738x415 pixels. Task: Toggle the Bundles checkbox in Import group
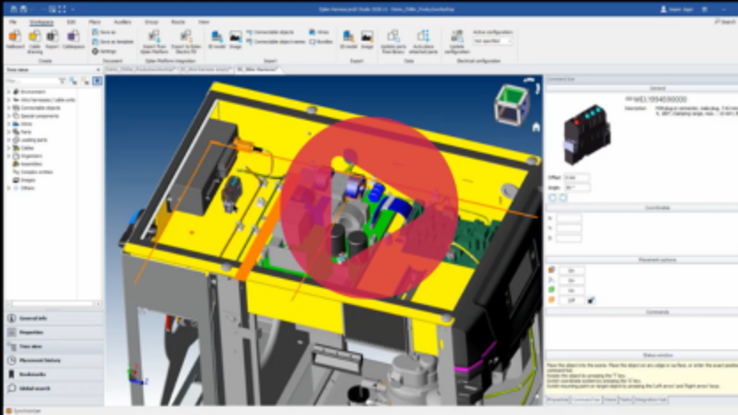[x=312, y=42]
